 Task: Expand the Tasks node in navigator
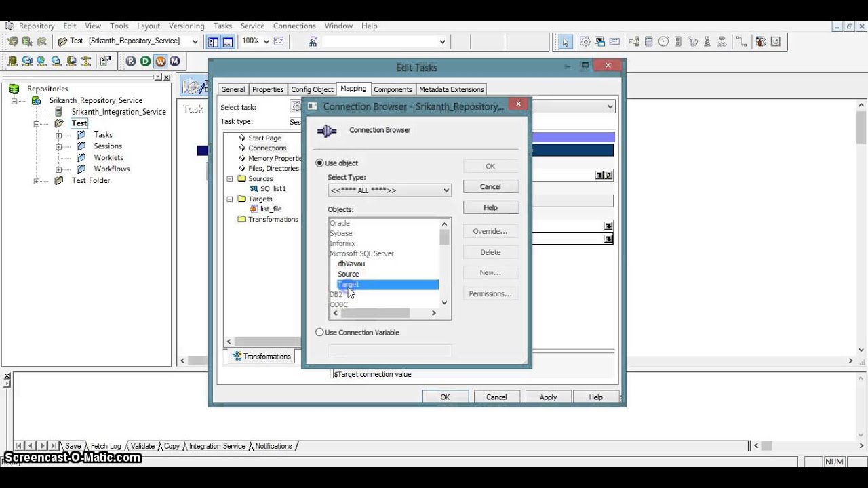[x=59, y=136]
